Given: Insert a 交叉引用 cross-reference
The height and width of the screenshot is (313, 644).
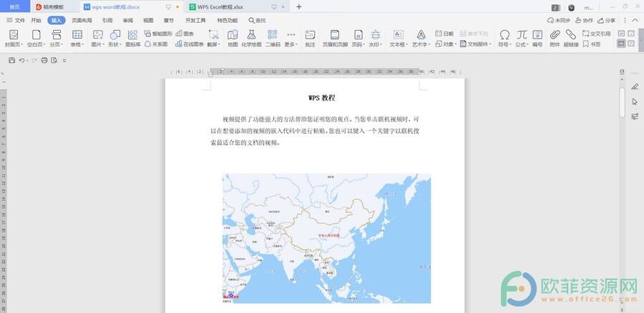Looking at the screenshot, I should coord(597,34).
